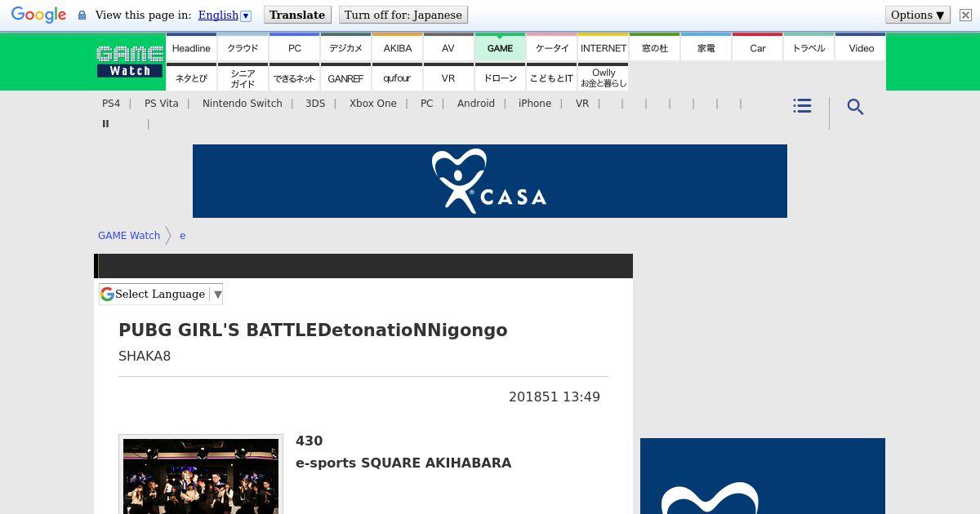Open the シニアガイド tab
The height and width of the screenshot is (514, 980).
coord(243,78)
